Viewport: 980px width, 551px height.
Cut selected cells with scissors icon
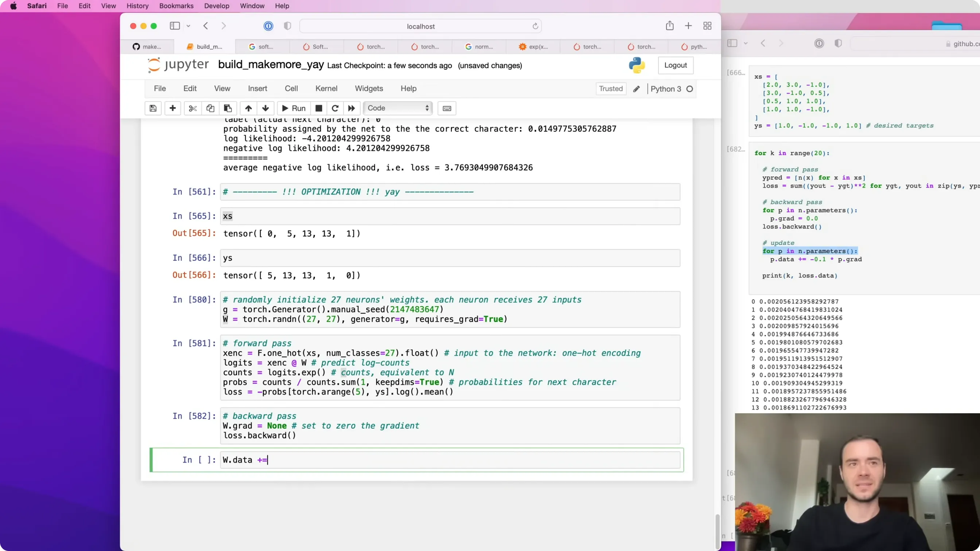tap(193, 108)
